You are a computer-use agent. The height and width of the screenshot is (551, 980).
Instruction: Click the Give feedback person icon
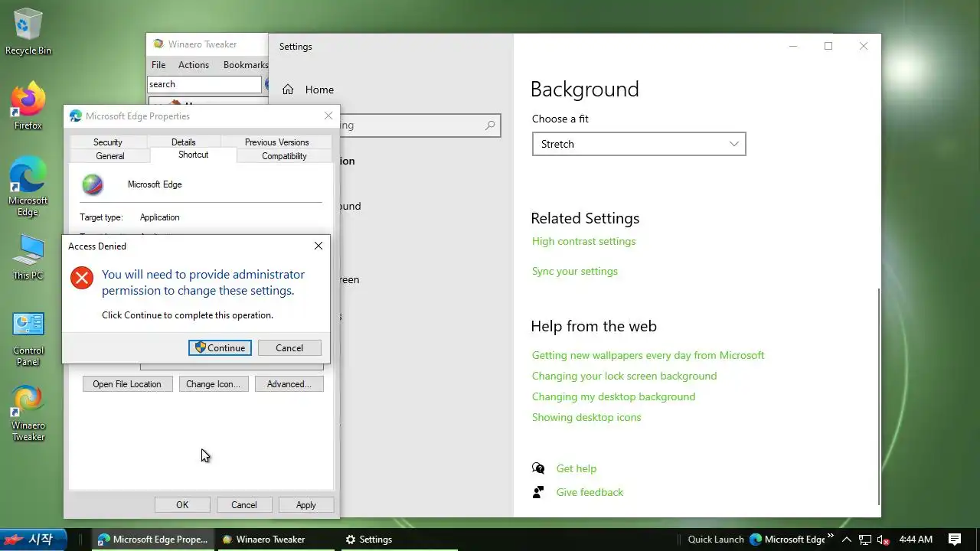coord(538,492)
